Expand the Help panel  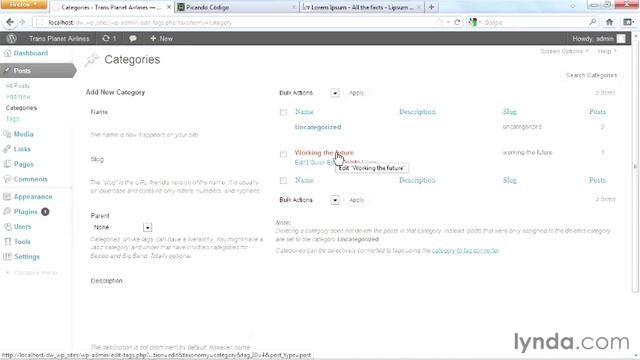(x=607, y=51)
